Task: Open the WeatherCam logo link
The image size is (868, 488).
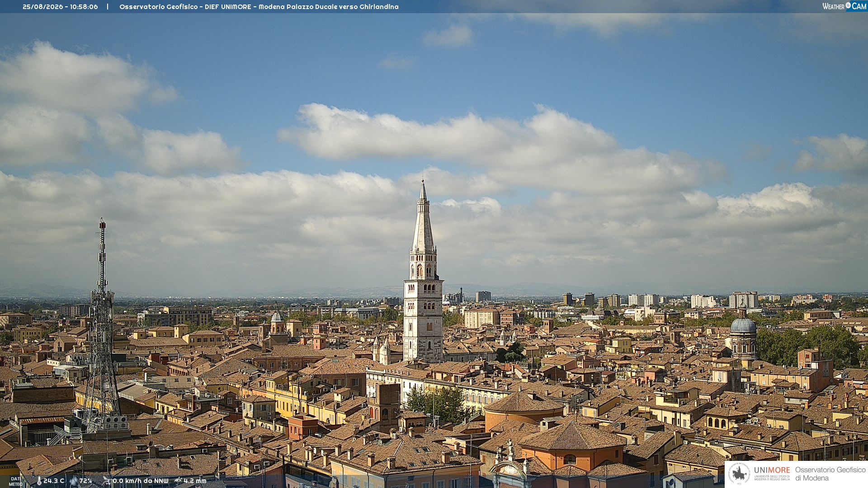Action: pos(844,6)
